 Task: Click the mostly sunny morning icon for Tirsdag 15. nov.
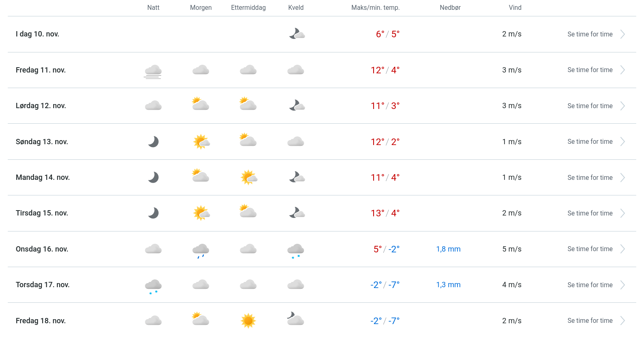pyautogui.click(x=201, y=213)
